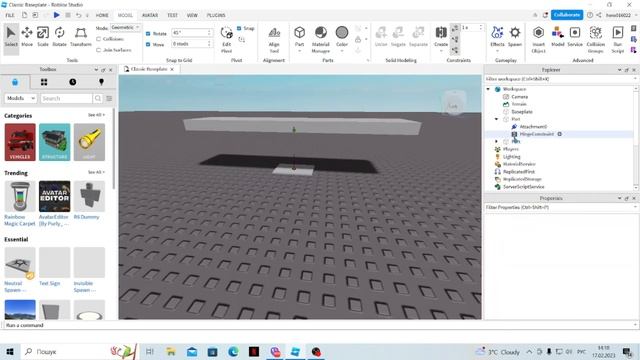Switch to the PLUGINS ribbon tab
This screenshot has height=360, width=640.
tap(216, 15)
